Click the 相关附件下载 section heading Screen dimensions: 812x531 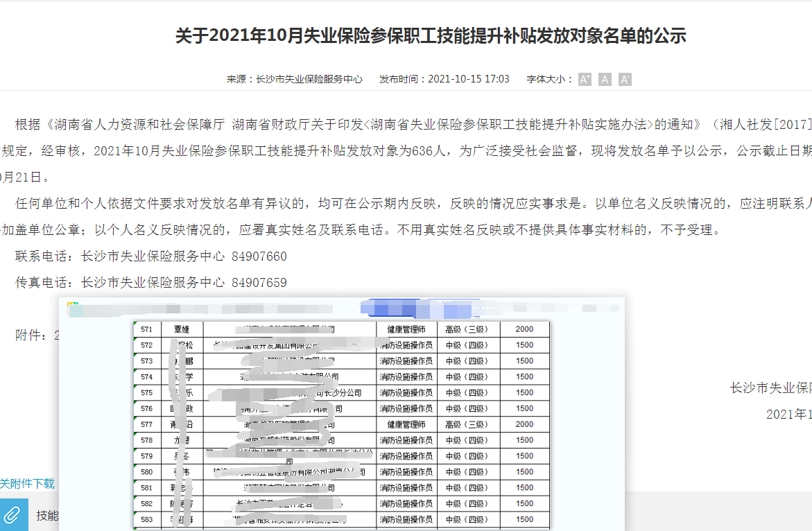tap(26, 483)
